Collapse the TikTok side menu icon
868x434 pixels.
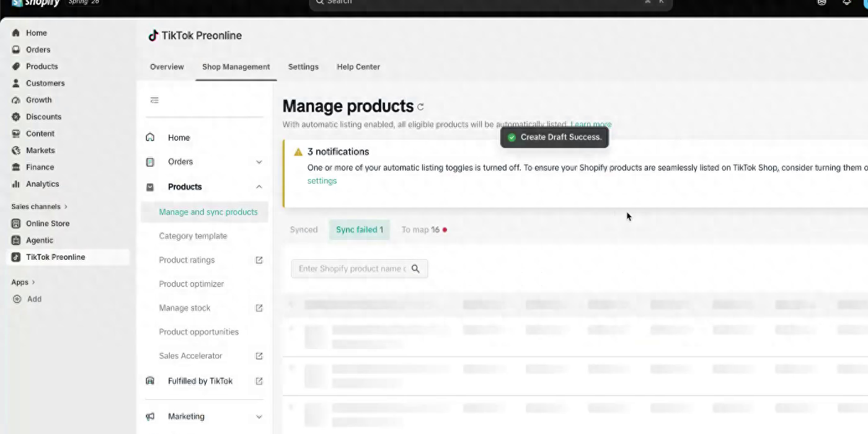pyautogui.click(x=154, y=100)
